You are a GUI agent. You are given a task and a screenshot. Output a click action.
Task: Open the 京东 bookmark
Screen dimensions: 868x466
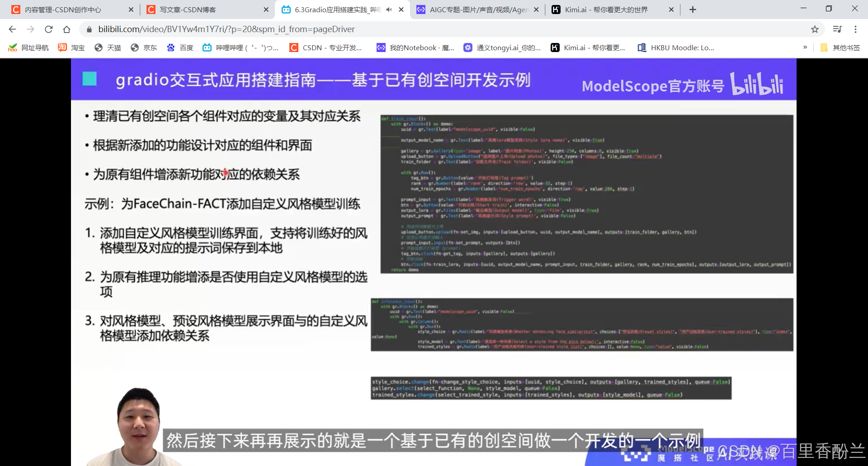[144, 48]
